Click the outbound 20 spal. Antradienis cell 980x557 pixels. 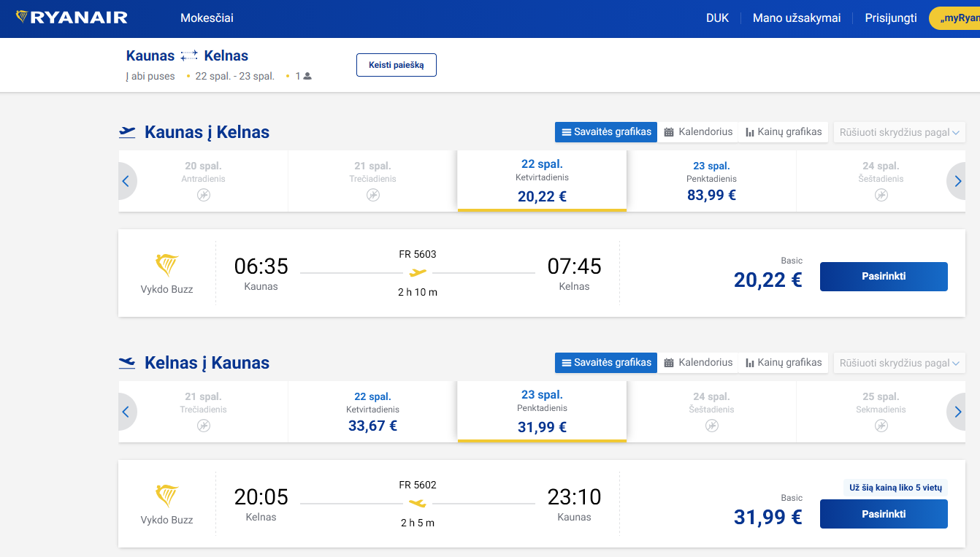point(203,181)
